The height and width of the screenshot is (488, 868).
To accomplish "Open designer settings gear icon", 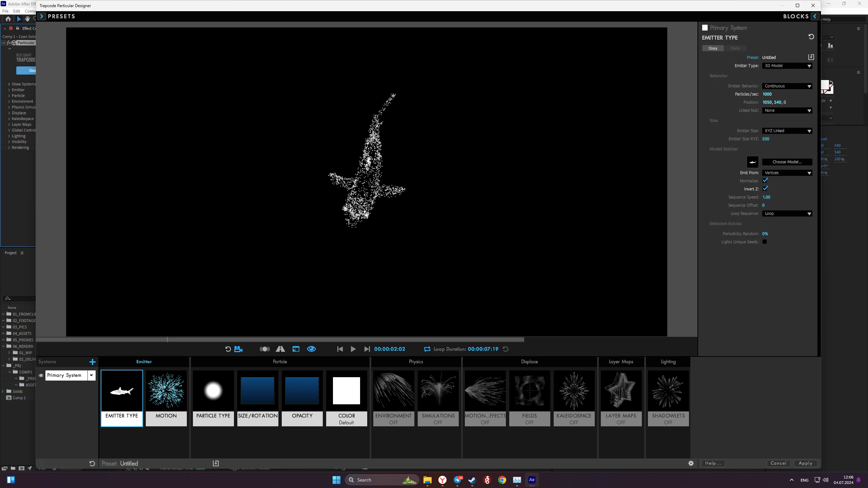I will tap(691, 463).
